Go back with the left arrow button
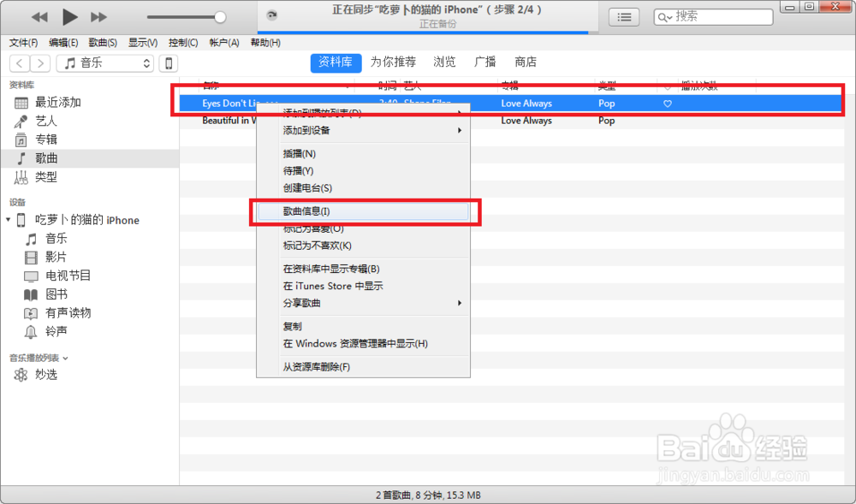856x504 pixels. [20, 63]
